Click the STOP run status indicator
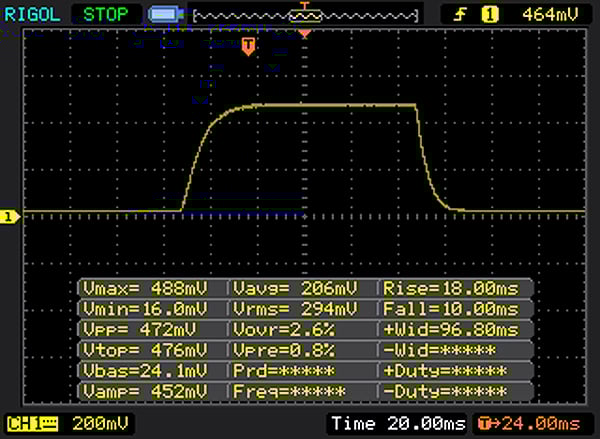 [106, 15]
